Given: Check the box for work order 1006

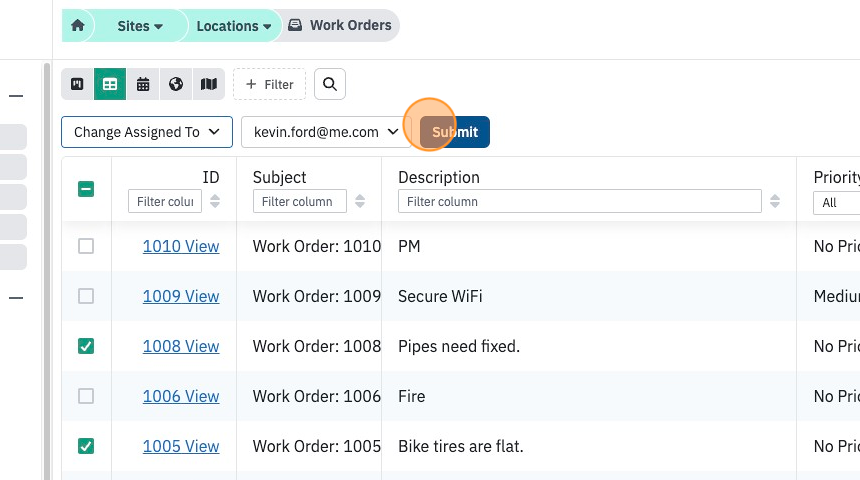Looking at the screenshot, I should click(x=86, y=396).
